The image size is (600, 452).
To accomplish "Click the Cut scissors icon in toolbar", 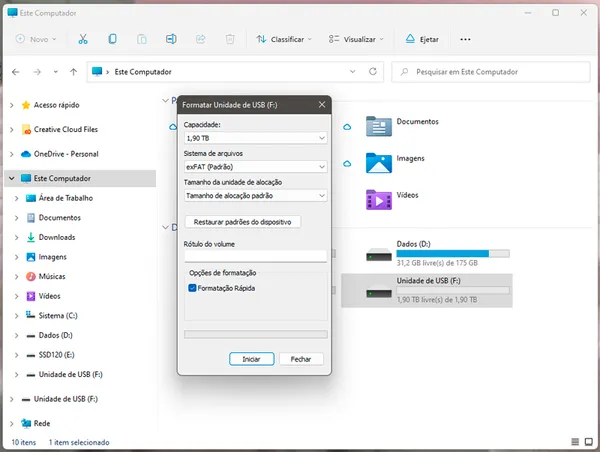I will point(83,39).
